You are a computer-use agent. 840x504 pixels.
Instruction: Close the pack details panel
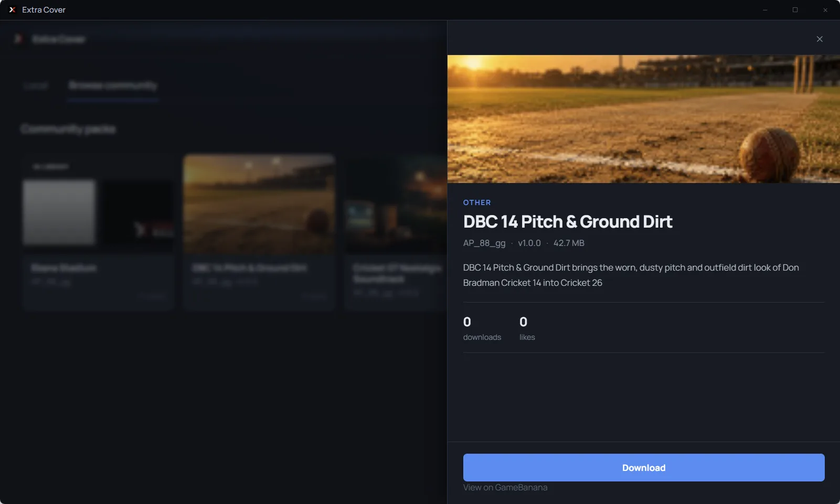820,39
